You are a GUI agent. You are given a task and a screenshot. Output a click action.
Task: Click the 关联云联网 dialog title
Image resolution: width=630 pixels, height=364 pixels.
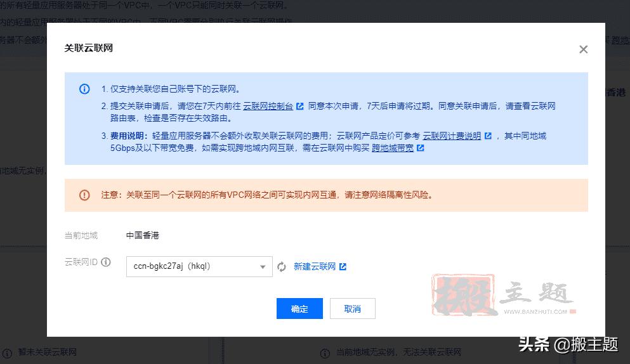(x=88, y=48)
